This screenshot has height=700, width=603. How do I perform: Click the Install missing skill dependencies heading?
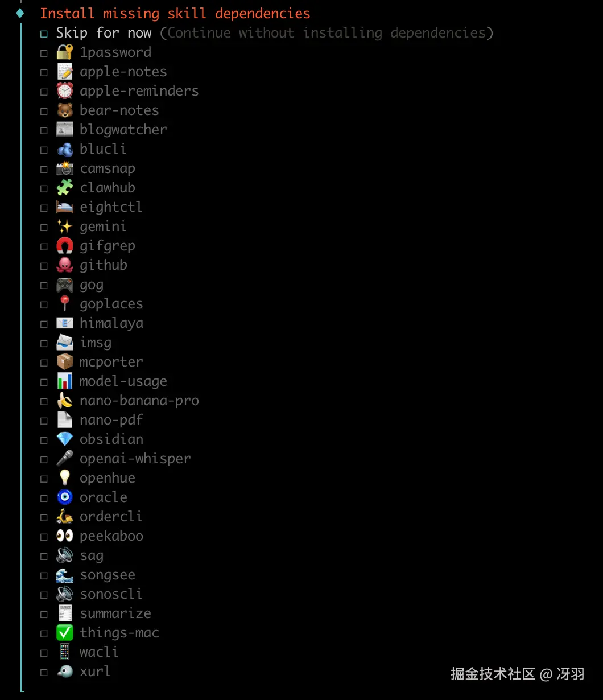175,13
